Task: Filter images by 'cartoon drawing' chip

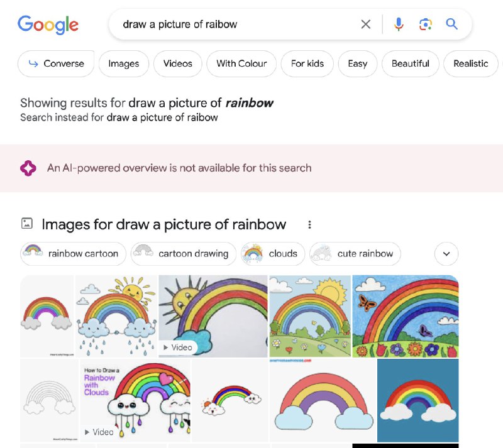Action: click(184, 254)
